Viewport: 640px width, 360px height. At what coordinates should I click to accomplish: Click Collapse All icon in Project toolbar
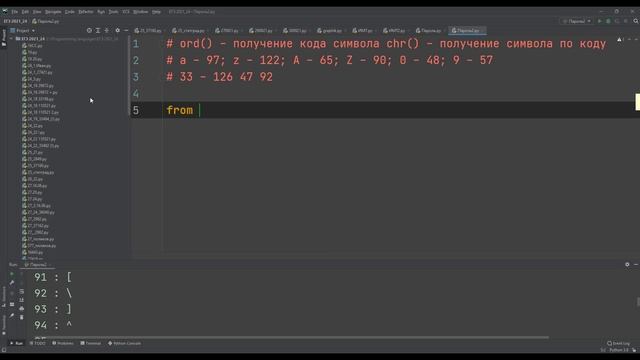pyautogui.click(x=107, y=31)
